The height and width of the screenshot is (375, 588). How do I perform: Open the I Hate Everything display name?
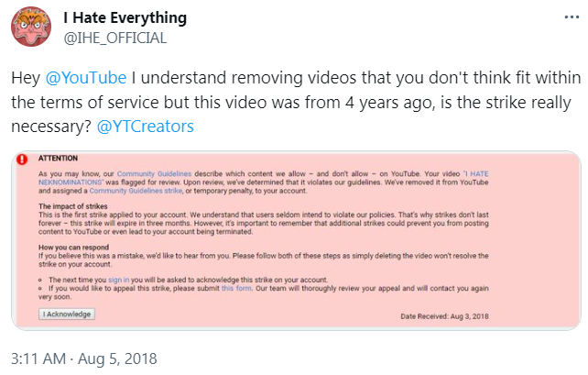click(125, 18)
